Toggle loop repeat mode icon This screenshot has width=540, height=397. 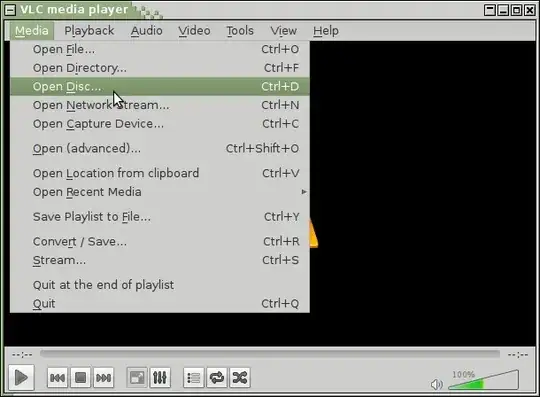click(217, 378)
